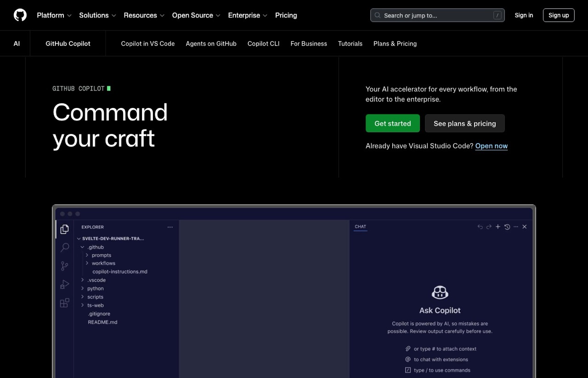Open chat panel more options ellipsis
Viewport: 588px width, 378px height.
point(516,227)
